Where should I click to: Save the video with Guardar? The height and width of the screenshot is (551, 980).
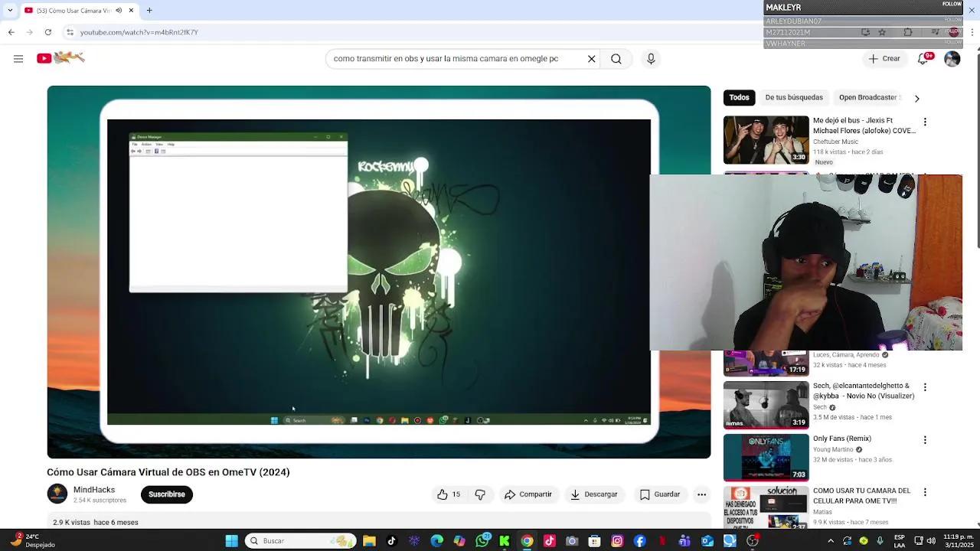pos(660,494)
